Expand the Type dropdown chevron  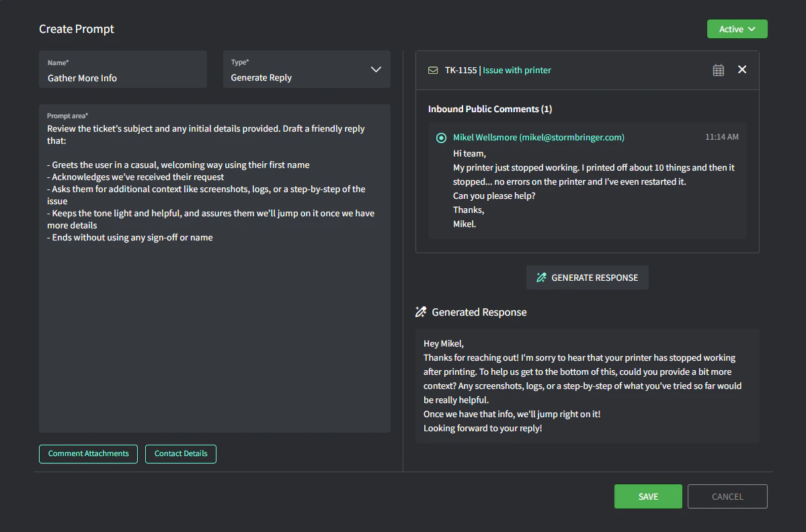(x=376, y=70)
